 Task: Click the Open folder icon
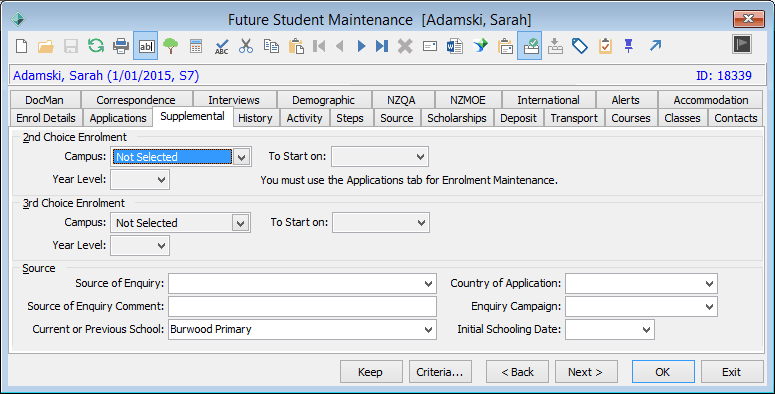pyautogui.click(x=46, y=46)
